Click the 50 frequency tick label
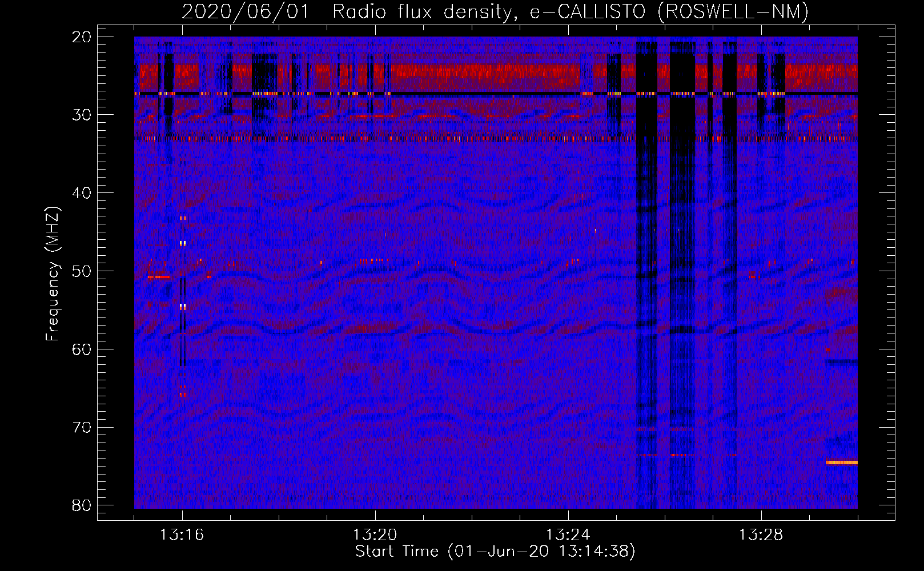 pos(82,271)
